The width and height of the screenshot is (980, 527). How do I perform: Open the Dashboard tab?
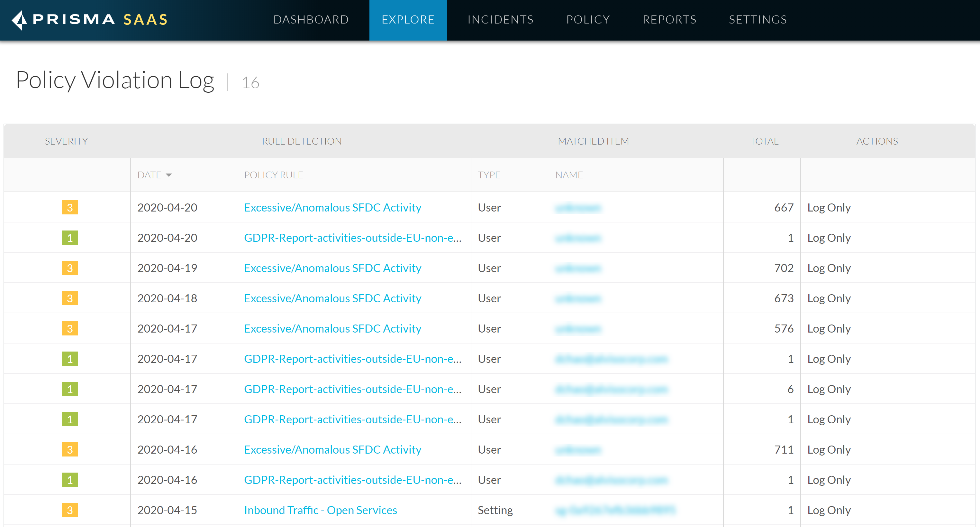tap(311, 19)
